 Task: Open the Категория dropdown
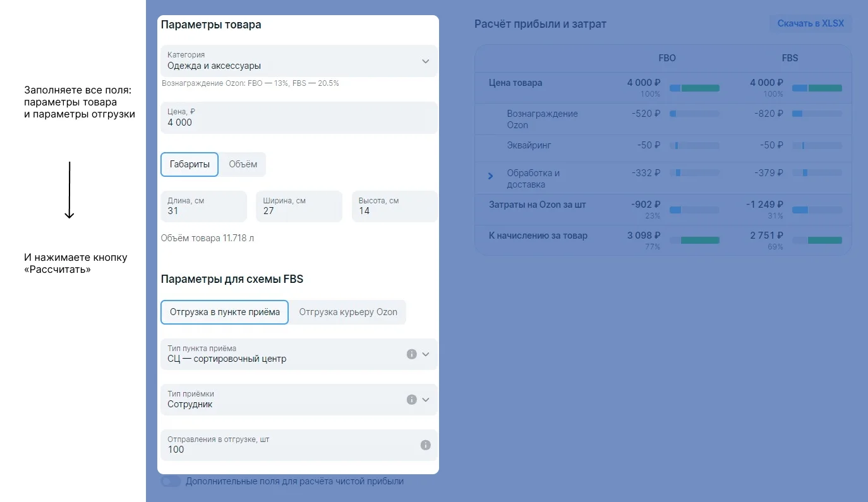coord(425,61)
